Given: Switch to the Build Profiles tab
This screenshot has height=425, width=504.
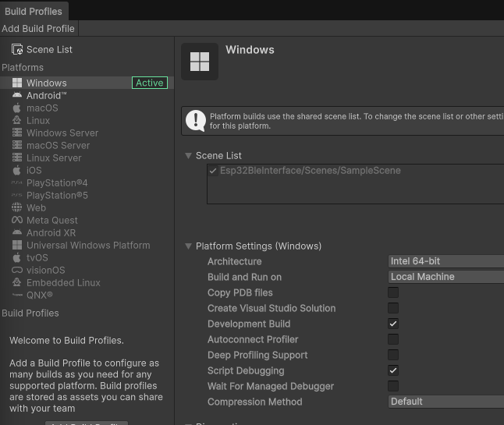Looking at the screenshot, I should point(34,11).
